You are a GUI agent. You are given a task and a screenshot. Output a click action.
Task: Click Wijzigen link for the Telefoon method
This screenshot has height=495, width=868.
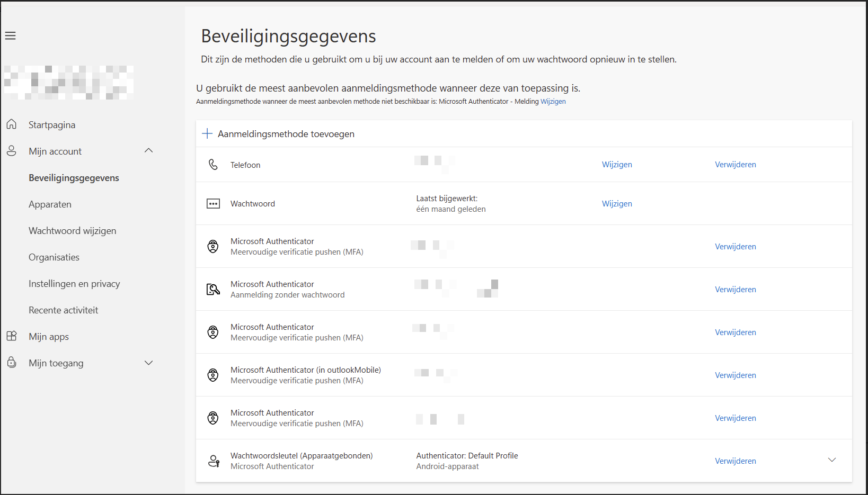617,165
